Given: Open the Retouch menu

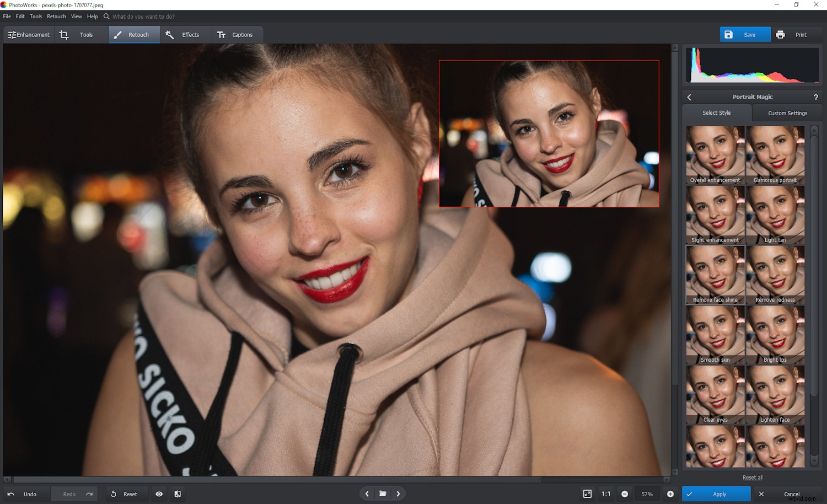Looking at the screenshot, I should pos(56,17).
